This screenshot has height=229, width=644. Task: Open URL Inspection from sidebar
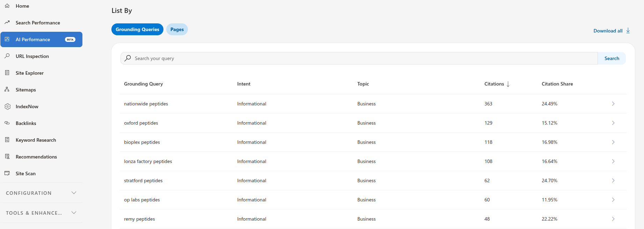pyautogui.click(x=41, y=56)
